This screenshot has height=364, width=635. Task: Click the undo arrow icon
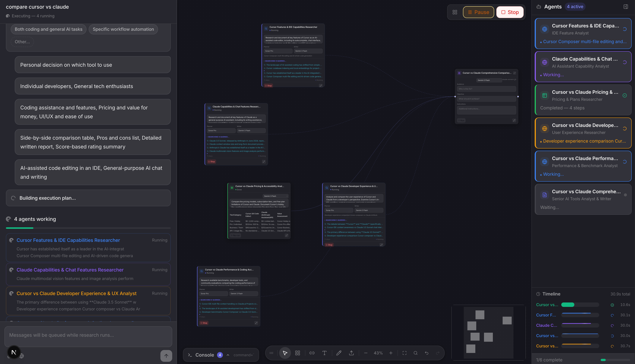427,353
